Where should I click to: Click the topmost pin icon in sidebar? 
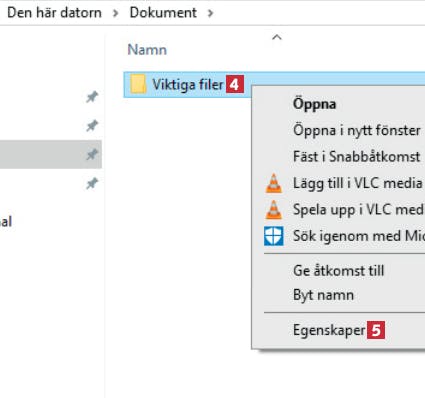point(92,97)
